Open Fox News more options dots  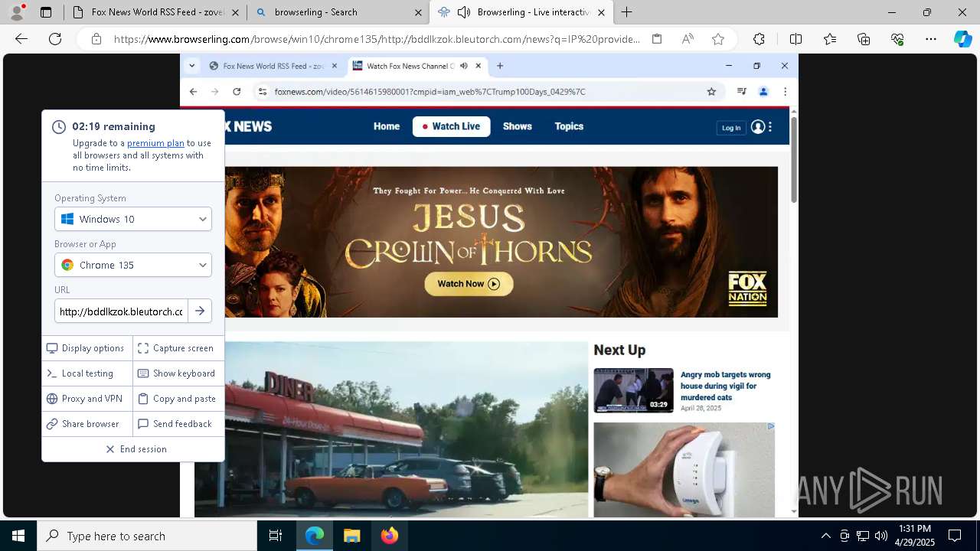(x=770, y=127)
